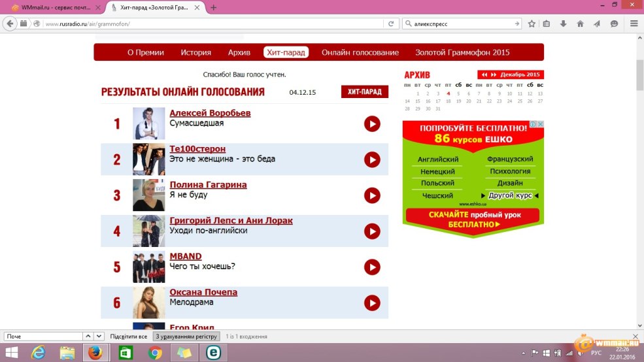Click the paper plane send icon
Viewport: 644px width, 362px height.
click(597, 24)
